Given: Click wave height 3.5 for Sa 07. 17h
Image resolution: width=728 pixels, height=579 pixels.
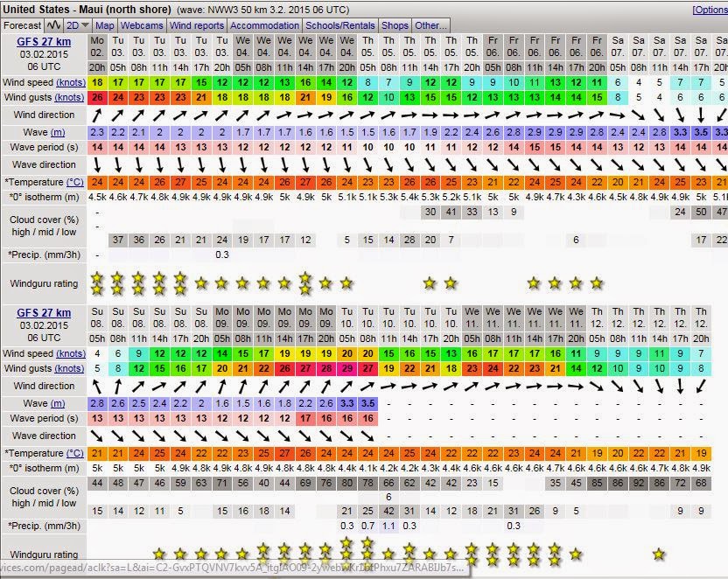Looking at the screenshot, I should 701,132.
